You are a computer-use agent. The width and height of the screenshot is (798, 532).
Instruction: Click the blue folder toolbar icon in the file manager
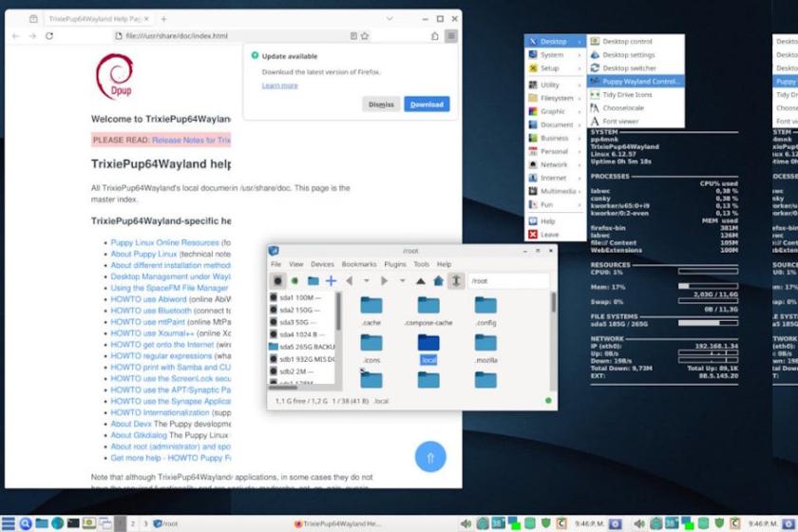pos(313,280)
